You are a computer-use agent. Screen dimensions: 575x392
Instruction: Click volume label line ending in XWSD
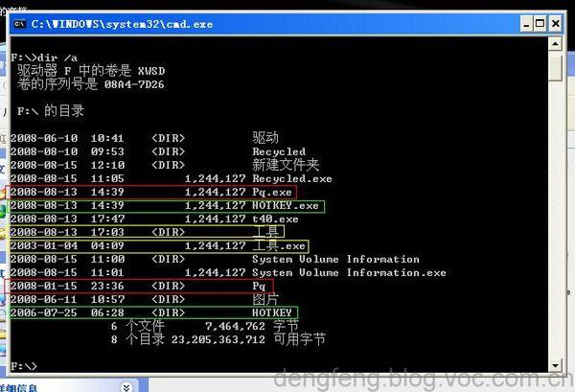[91, 70]
